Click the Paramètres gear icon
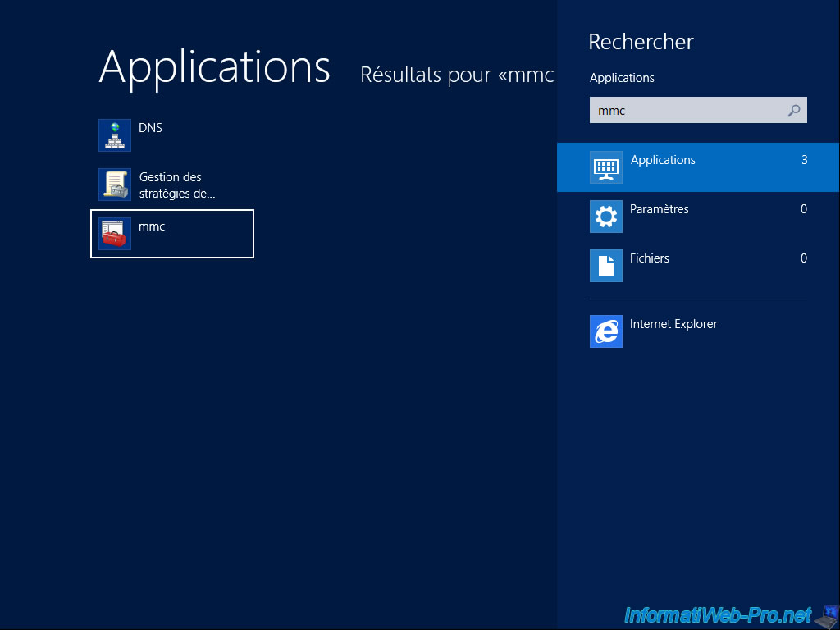840x630 pixels. click(x=606, y=217)
